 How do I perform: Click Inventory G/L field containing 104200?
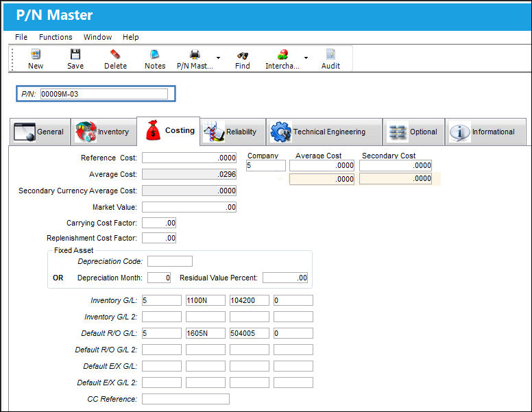click(250, 300)
